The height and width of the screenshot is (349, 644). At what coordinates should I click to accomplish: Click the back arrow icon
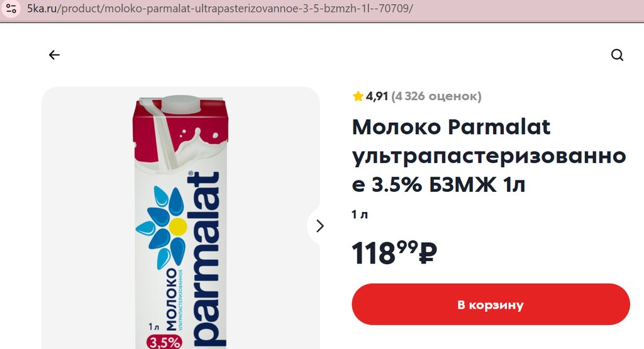54,55
